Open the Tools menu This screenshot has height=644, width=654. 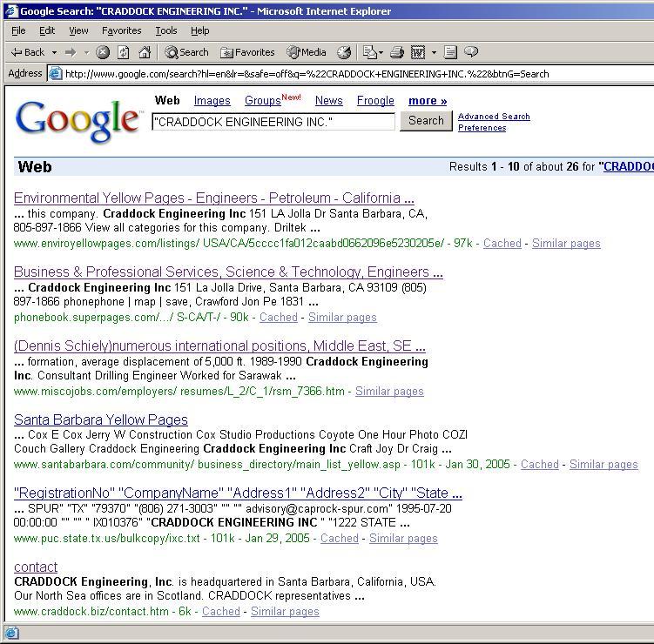click(x=166, y=30)
